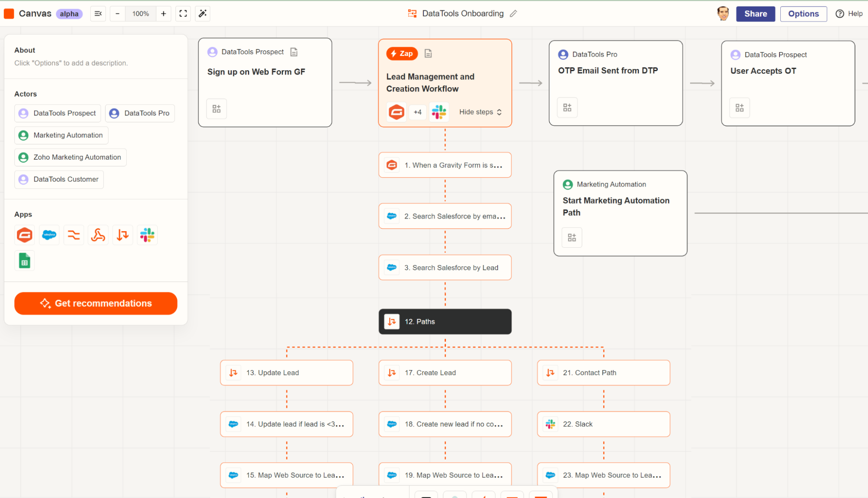
Task: Open step 15 Map Web Source
Action: [287, 475]
